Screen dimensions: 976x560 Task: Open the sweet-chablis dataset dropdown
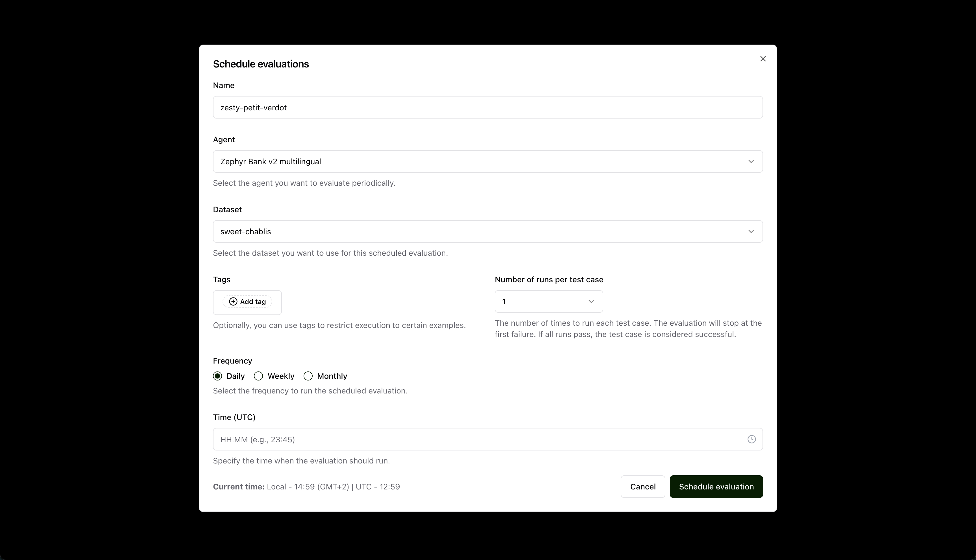[487, 231]
